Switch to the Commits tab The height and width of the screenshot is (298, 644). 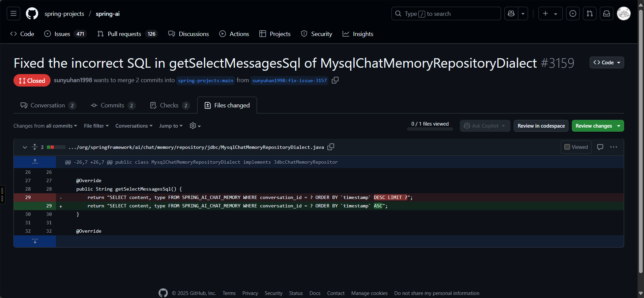[113, 105]
